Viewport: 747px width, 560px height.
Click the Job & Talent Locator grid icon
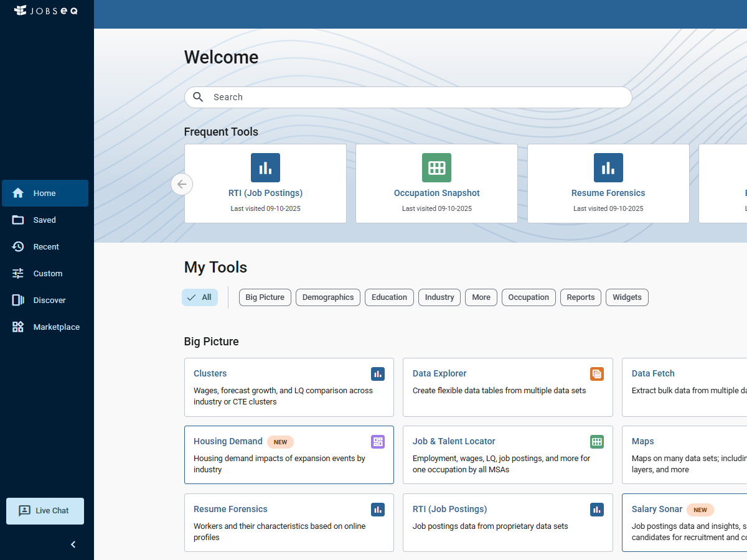[597, 441]
